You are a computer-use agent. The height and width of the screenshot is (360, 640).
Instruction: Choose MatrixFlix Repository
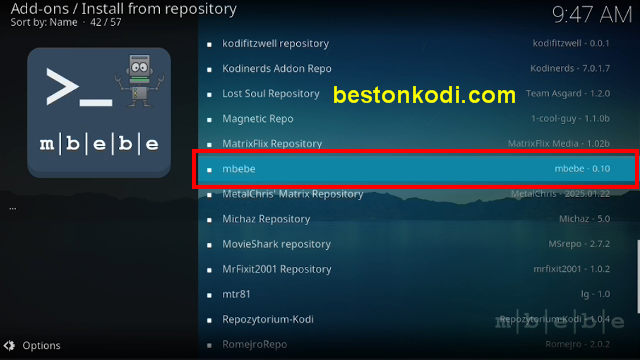[416, 144]
